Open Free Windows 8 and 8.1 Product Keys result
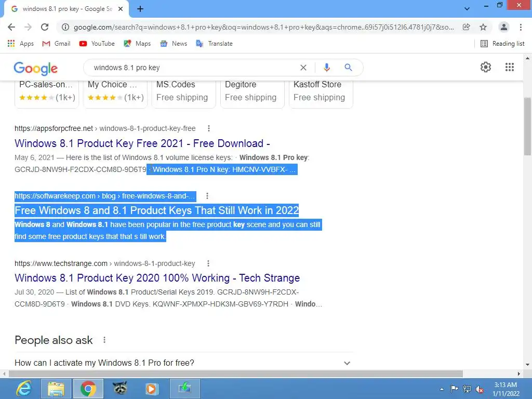Screen dimensions: 532x399 pos(157,210)
